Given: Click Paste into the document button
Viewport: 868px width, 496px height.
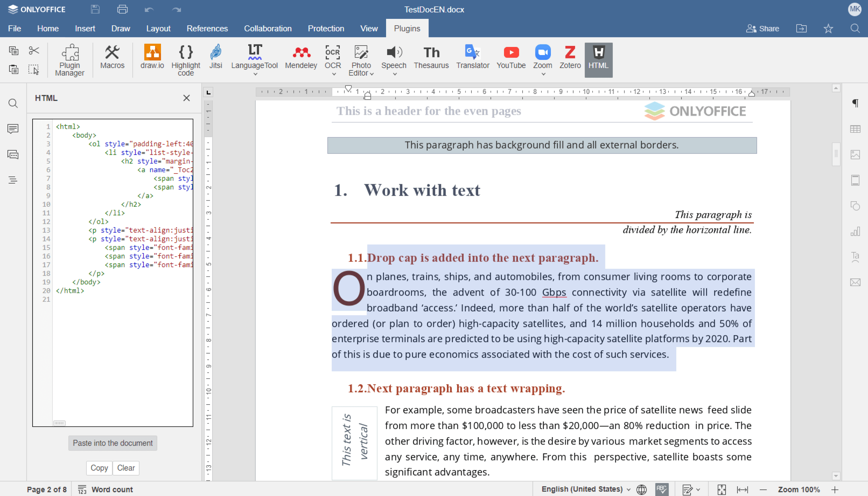Looking at the screenshot, I should coord(112,443).
